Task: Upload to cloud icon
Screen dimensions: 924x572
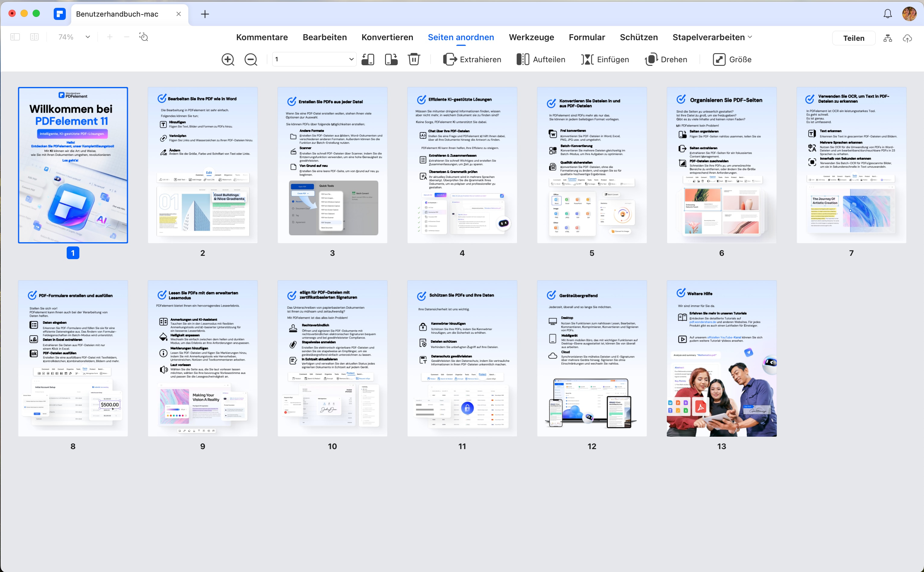Action: click(907, 38)
